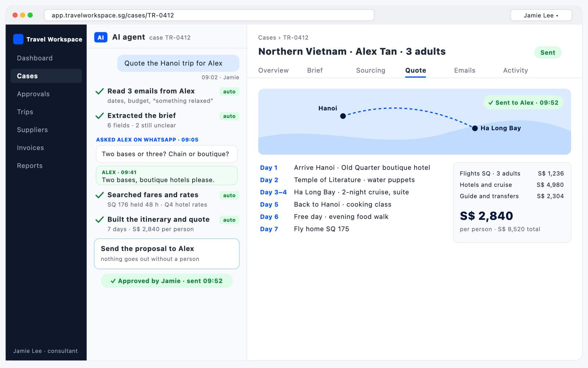Go to Approvals in the sidebar
The width and height of the screenshot is (588, 368).
tap(46, 94)
